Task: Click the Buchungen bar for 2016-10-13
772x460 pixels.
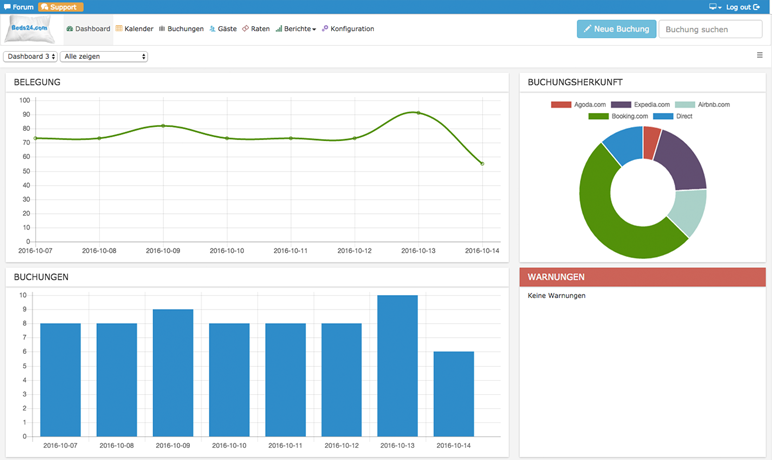Action: (397, 365)
